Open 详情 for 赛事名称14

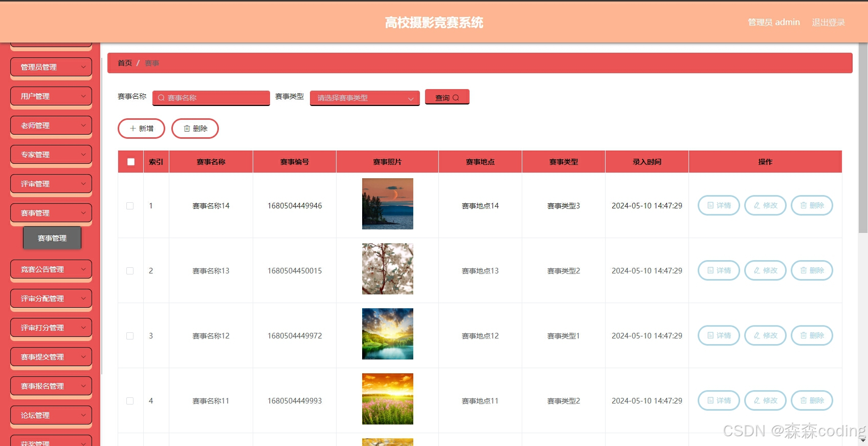click(x=719, y=205)
